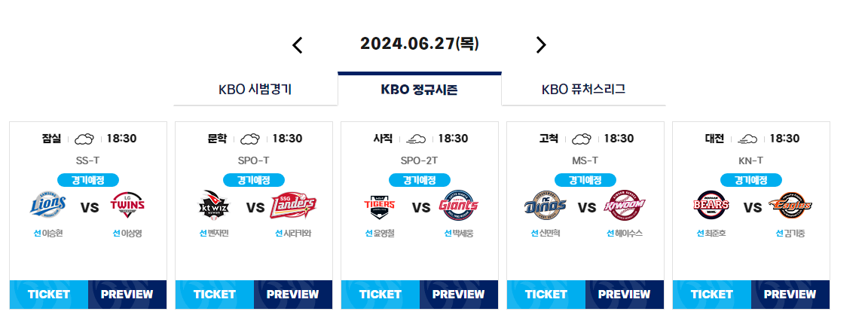Image resolution: width=868 pixels, height=336 pixels.
Task: Click the Doosan Bears team logo
Action: [711, 206]
